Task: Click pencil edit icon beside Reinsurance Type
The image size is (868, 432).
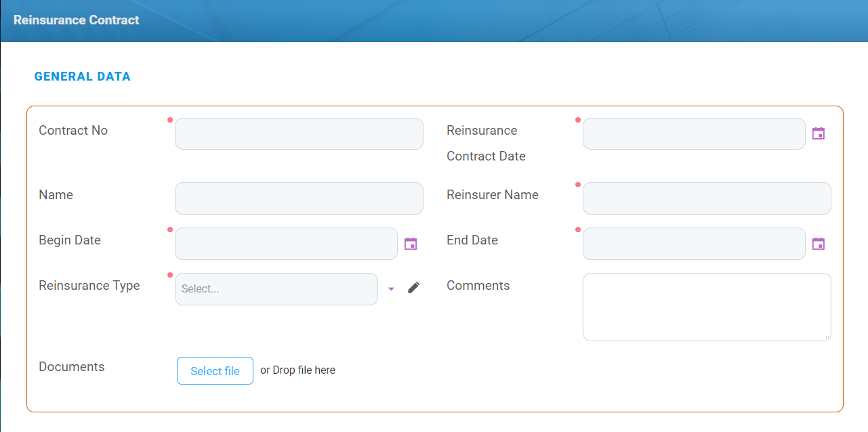Action: pos(414,288)
